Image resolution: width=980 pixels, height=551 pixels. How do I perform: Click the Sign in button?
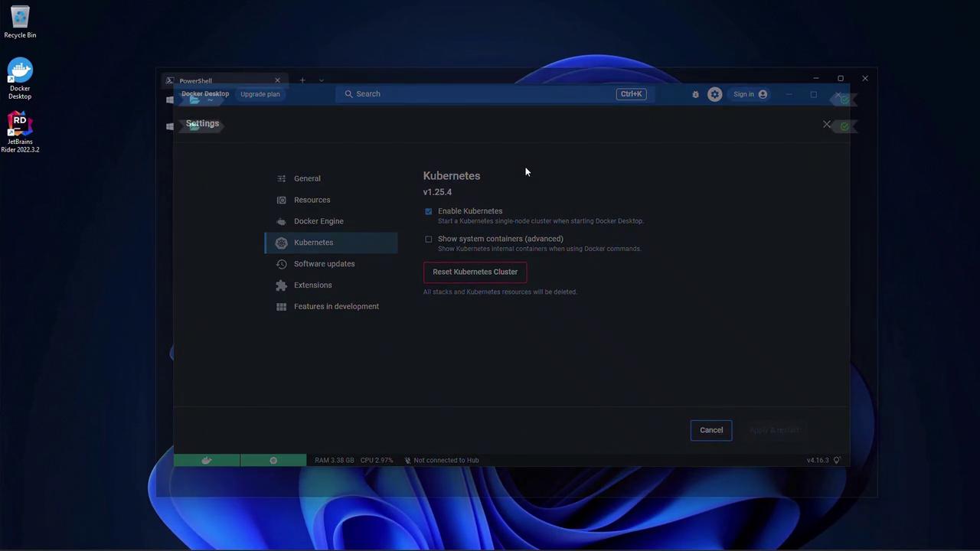tap(750, 94)
